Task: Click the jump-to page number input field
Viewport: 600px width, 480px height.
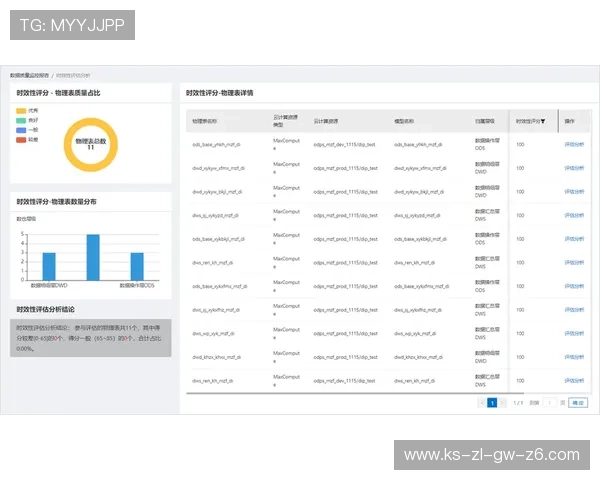Action: click(x=549, y=402)
